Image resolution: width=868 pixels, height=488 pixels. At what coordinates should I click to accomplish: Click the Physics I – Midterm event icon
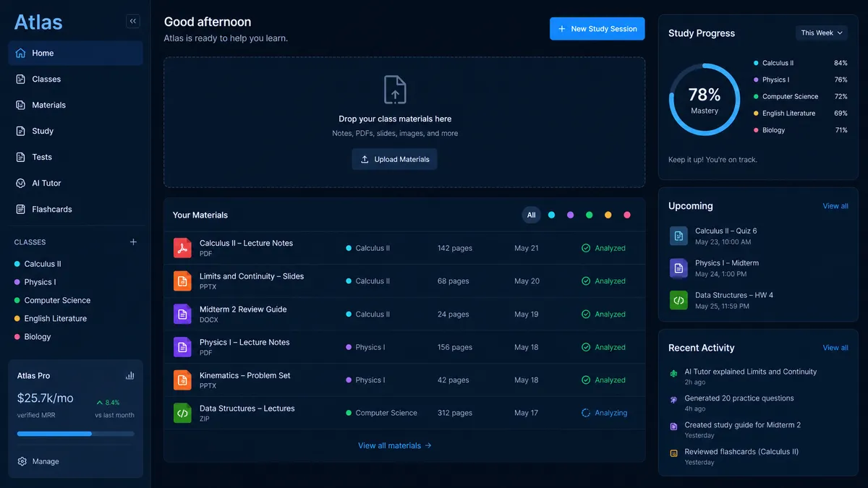pyautogui.click(x=678, y=268)
